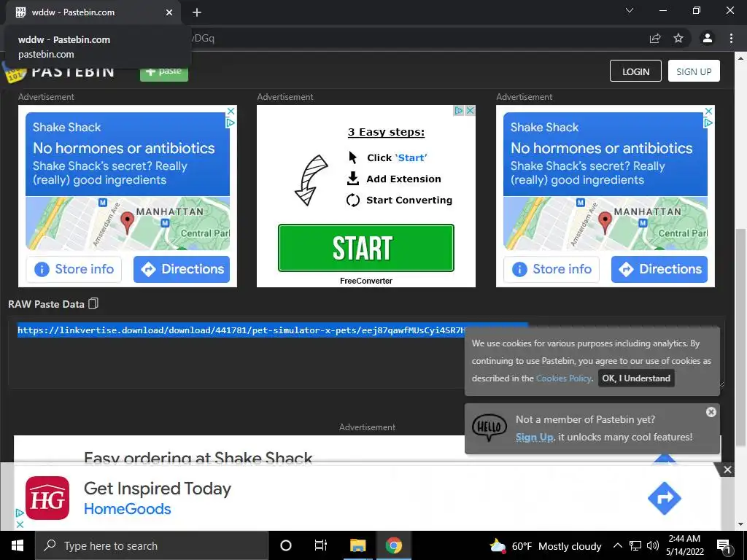Viewport: 747px width, 560px height.
Task: Close the right Shake Shack ad
Action: point(708,111)
